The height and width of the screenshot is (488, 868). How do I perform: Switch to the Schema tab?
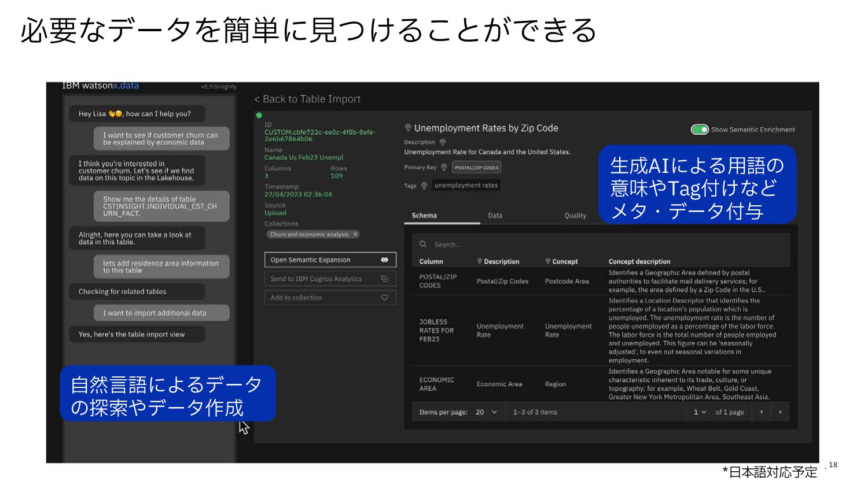click(x=424, y=216)
